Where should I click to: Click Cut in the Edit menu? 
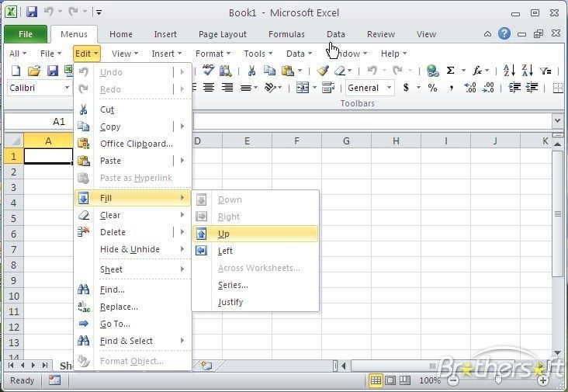coord(133,109)
